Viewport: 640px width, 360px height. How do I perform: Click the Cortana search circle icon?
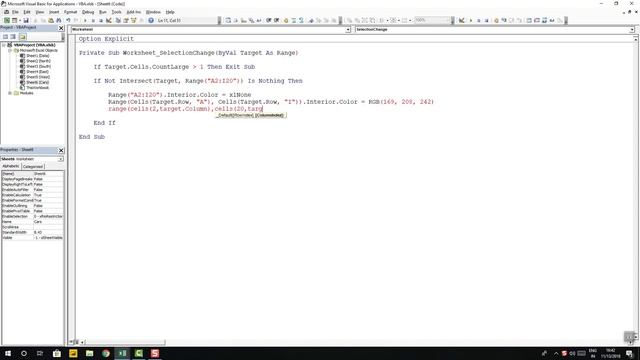pos(24,353)
